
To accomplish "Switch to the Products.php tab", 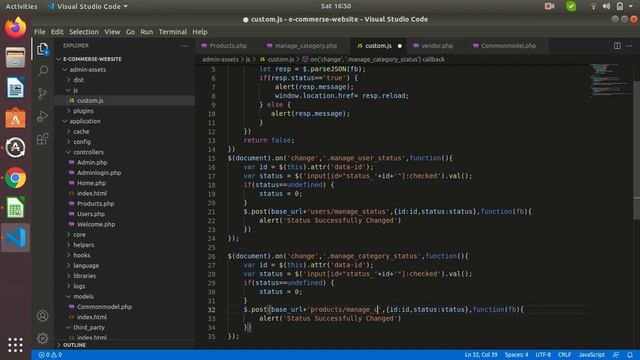I will coord(228,46).
